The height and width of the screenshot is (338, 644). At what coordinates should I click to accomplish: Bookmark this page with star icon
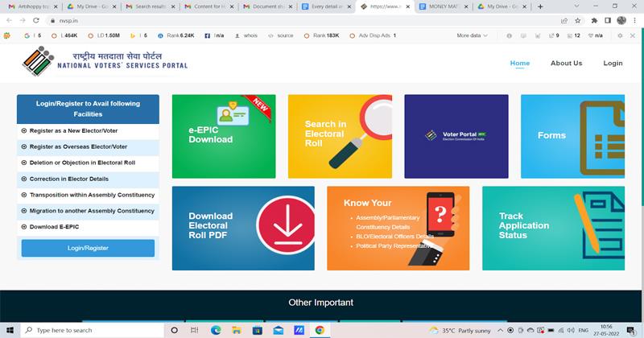click(x=577, y=21)
